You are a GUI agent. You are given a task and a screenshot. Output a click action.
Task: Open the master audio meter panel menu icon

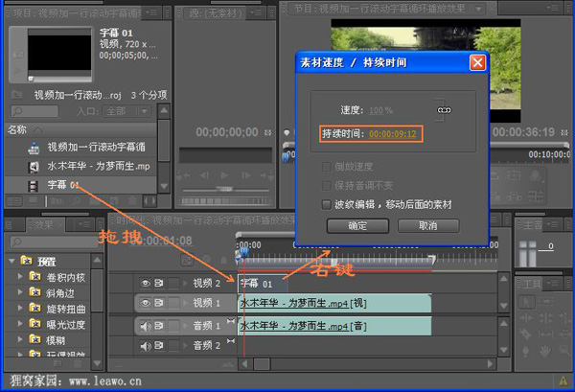(x=553, y=223)
